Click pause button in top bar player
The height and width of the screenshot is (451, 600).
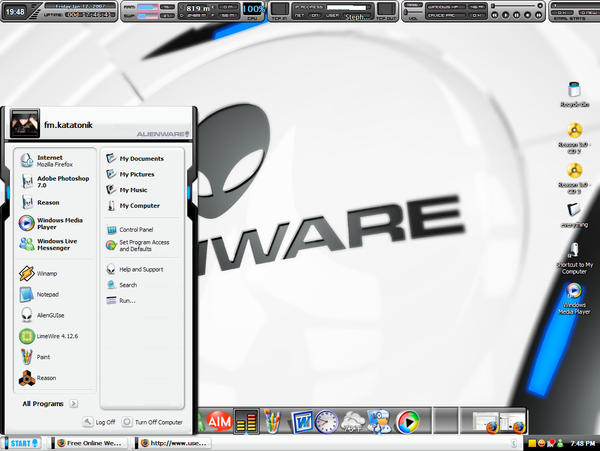(x=517, y=15)
